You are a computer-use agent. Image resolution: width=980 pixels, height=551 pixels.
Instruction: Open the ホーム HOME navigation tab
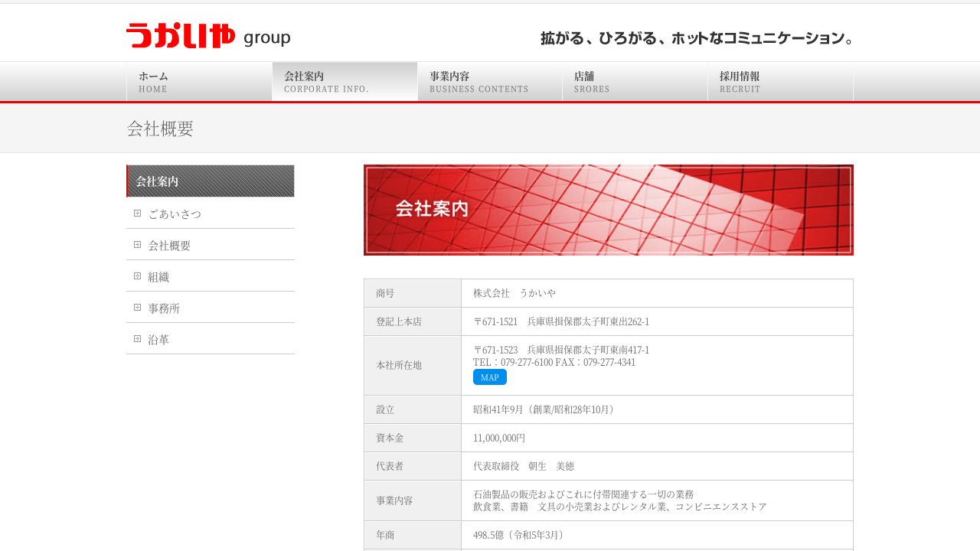[199, 82]
